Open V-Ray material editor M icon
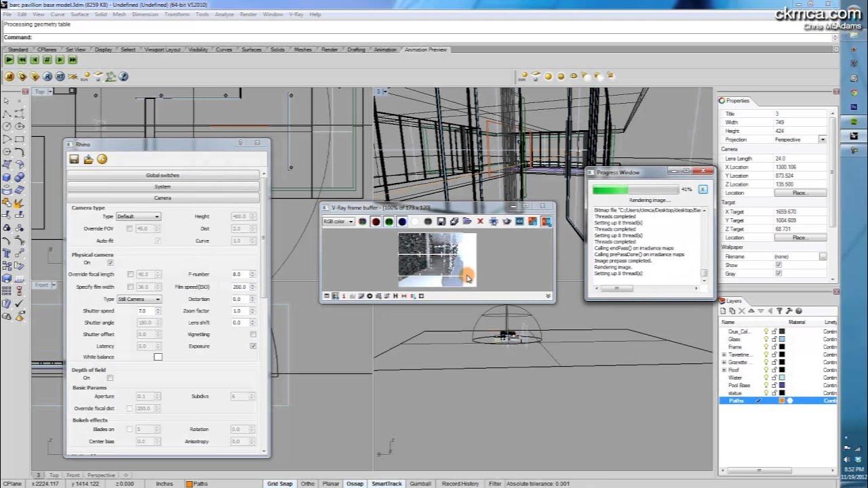Screen dimensions: 868x488 pyautogui.click(x=10, y=77)
